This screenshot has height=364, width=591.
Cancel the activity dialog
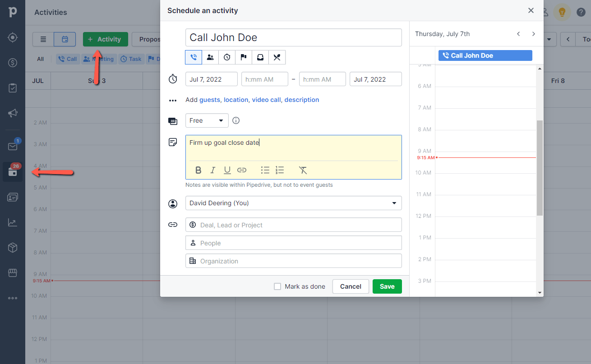[351, 286]
